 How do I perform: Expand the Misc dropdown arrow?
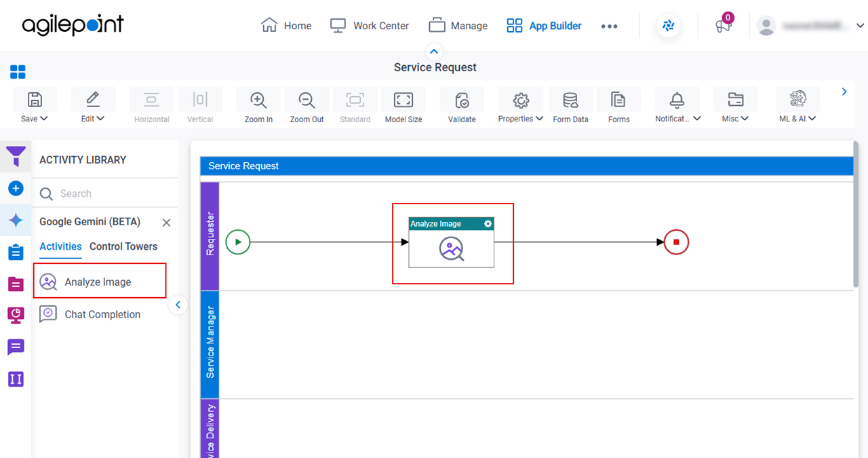745,119
